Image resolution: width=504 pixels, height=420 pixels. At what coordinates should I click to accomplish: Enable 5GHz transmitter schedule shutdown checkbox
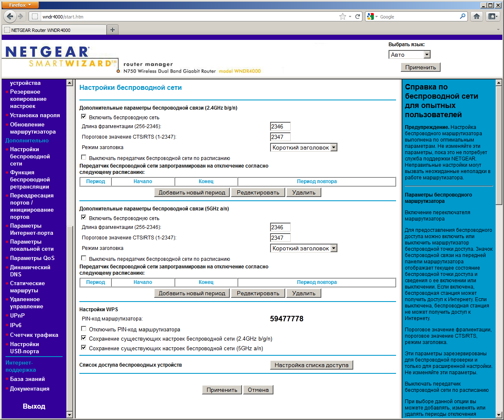(x=84, y=258)
